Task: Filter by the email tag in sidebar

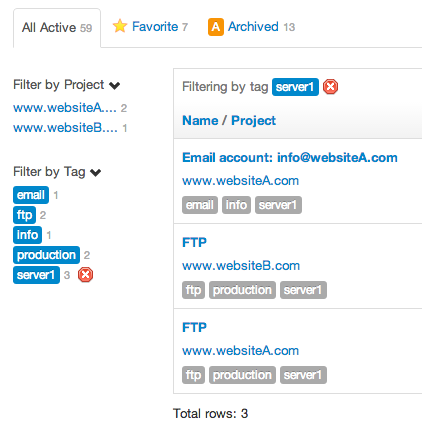Action: pyautogui.click(x=31, y=195)
